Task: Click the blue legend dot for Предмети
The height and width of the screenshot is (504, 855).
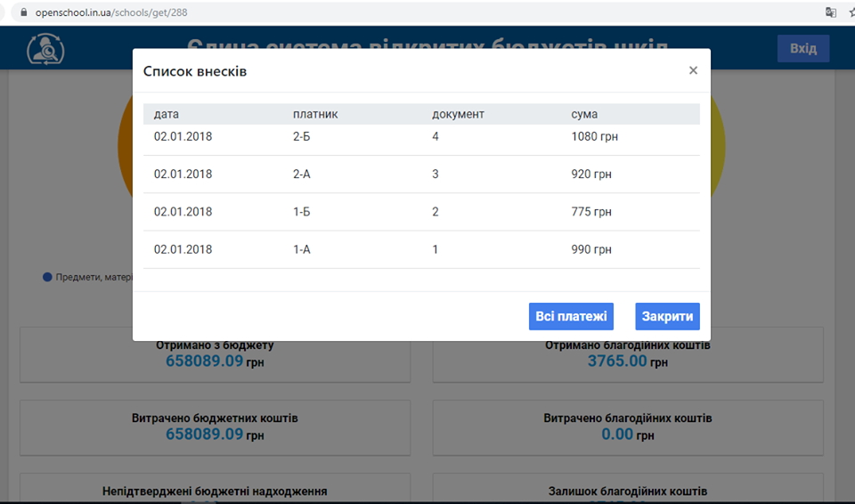Action: (x=48, y=277)
